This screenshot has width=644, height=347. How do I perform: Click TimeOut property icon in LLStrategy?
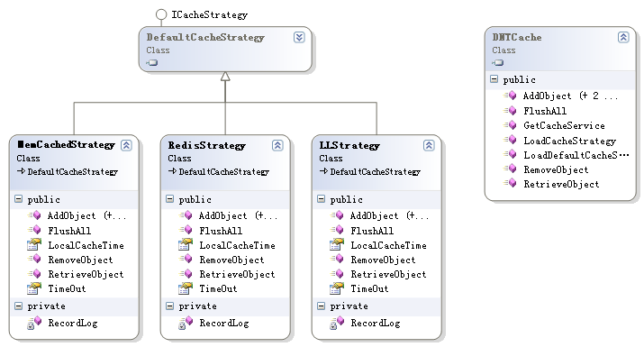[x=337, y=288]
